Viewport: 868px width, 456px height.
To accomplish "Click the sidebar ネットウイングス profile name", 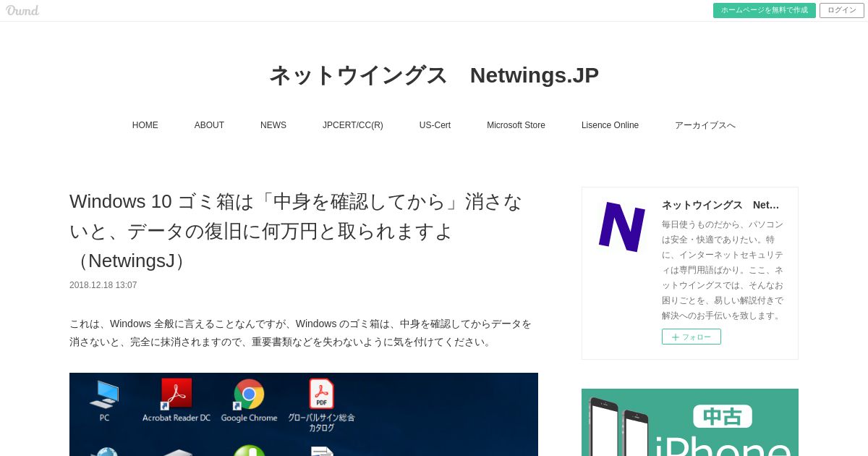I will click(720, 205).
